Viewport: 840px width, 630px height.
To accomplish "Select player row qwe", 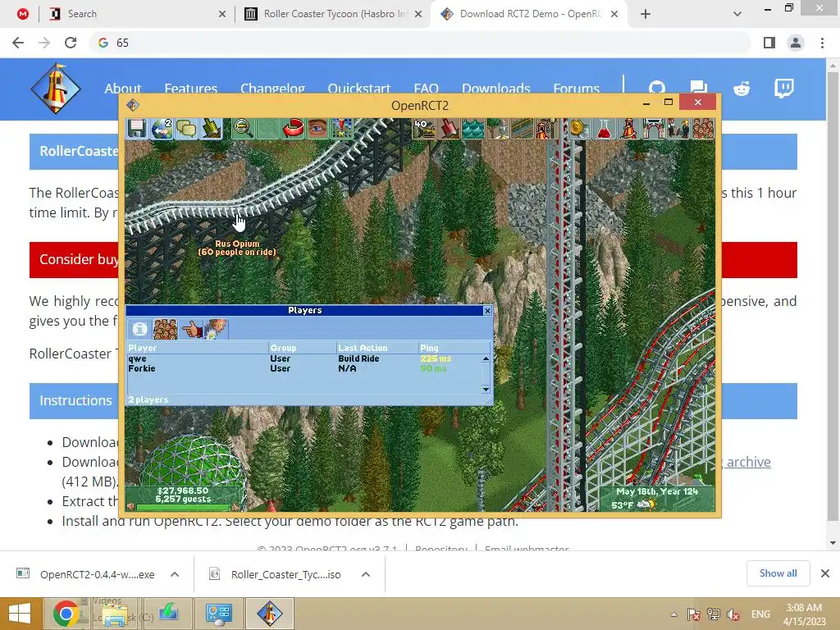I will point(304,359).
